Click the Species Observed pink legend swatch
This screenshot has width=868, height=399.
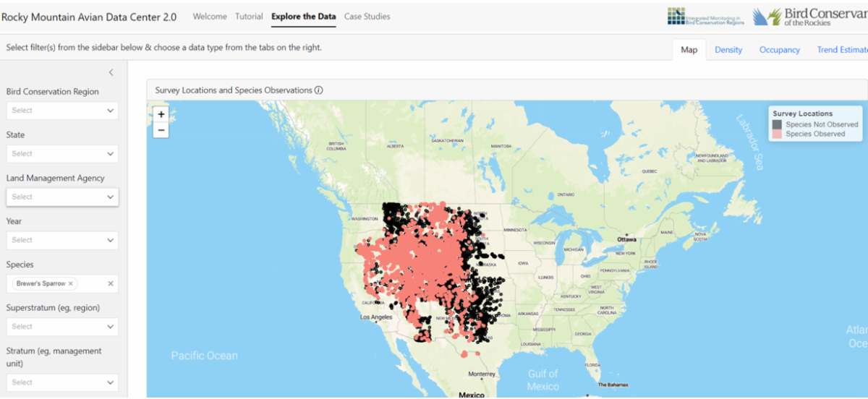pyautogui.click(x=778, y=134)
